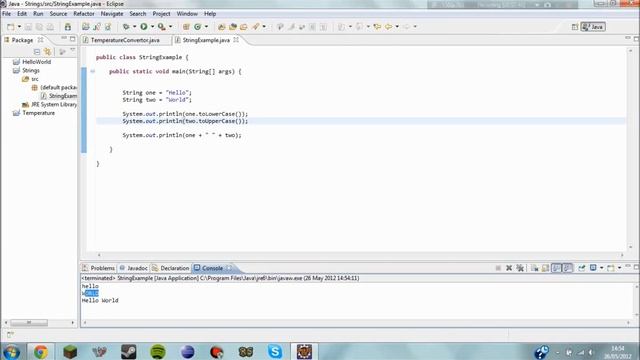Close the StringExample.java editor tab

pos(236,40)
